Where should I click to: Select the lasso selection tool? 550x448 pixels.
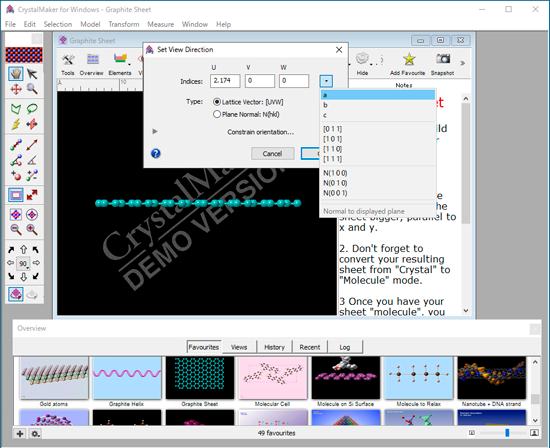point(32,109)
